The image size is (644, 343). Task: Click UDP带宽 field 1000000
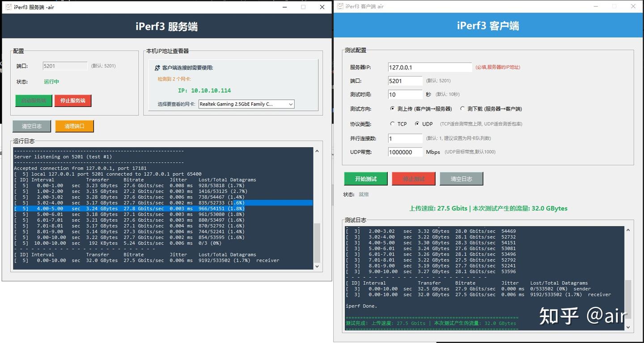(405, 152)
